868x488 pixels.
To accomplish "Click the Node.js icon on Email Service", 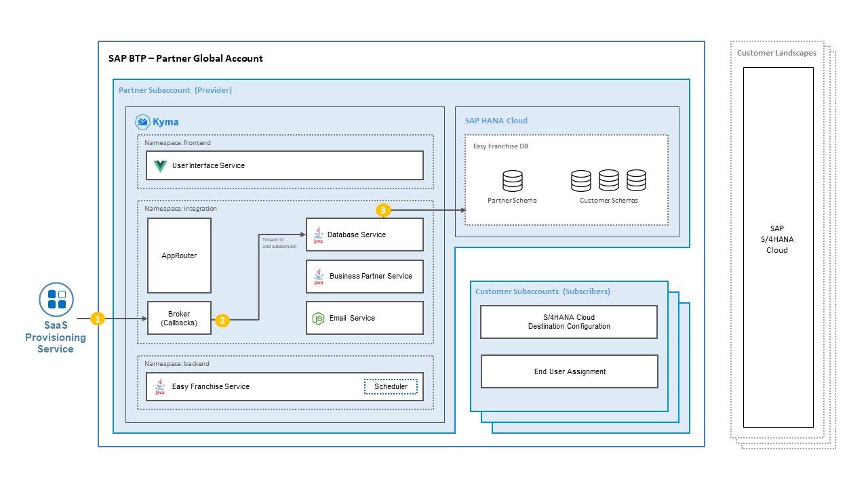I will pyautogui.click(x=318, y=318).
